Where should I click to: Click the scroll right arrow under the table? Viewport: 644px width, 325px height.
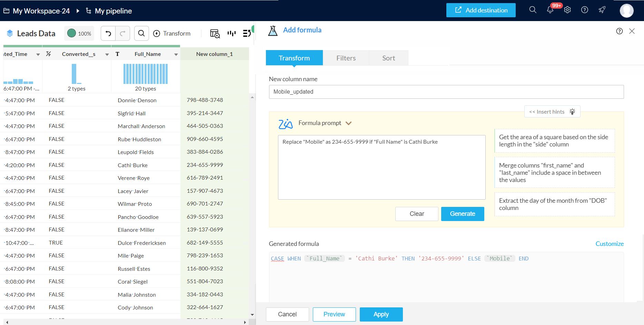245,322
